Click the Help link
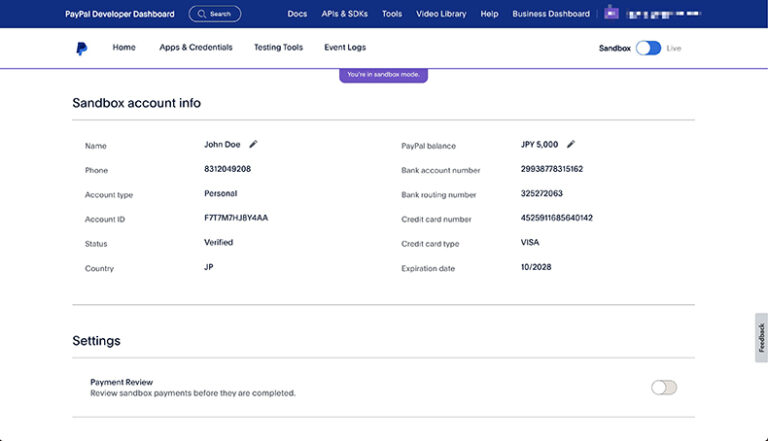The height and width of the screenshot is (441, 768). coord(489,14)
